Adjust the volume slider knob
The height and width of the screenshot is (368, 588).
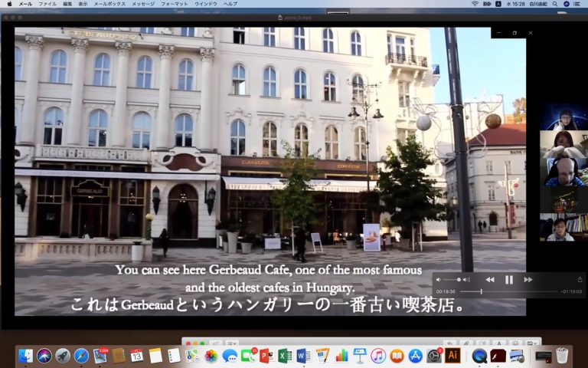[x=459, y=280]
